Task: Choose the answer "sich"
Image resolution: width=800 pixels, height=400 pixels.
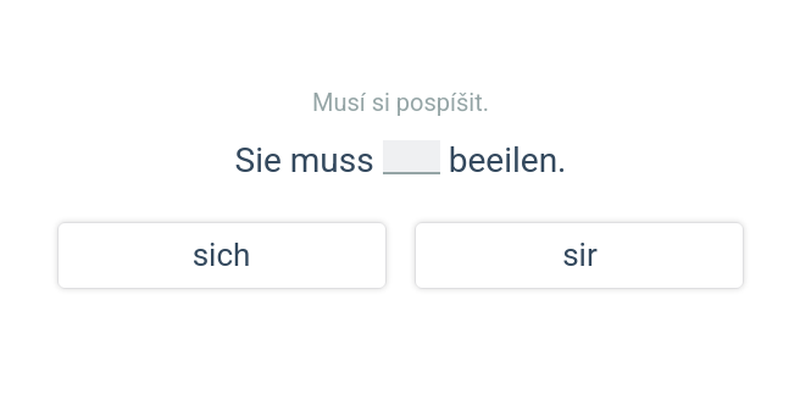Action: [x=221, y=256]
